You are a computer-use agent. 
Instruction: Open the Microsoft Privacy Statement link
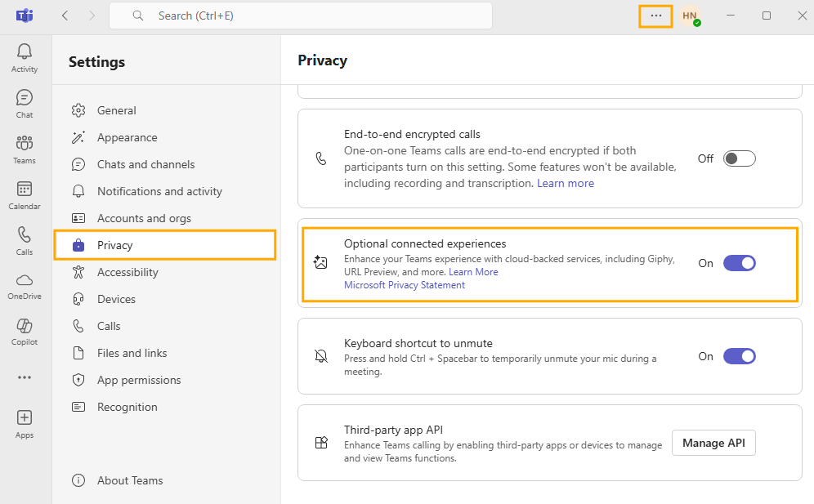(x=405, y=285)
